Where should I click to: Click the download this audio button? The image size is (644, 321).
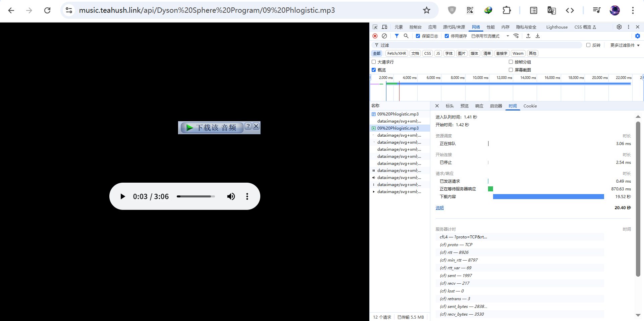coord(212,128)
